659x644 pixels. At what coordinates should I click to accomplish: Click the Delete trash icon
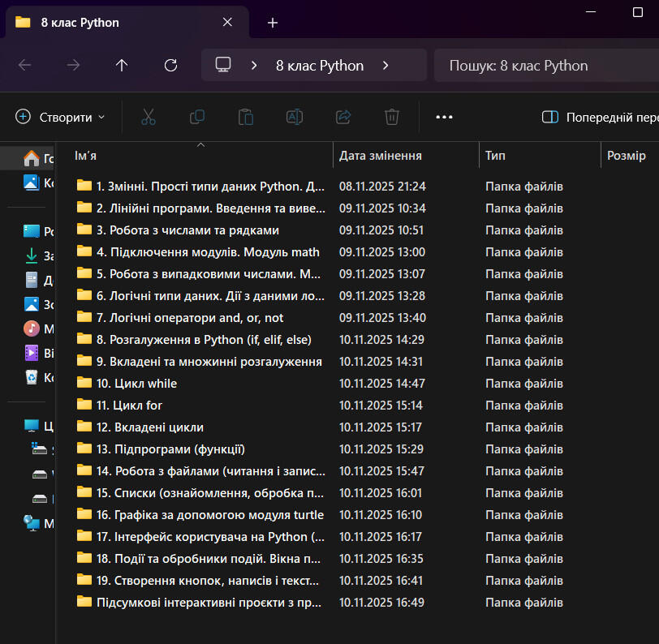click(392, 117)
